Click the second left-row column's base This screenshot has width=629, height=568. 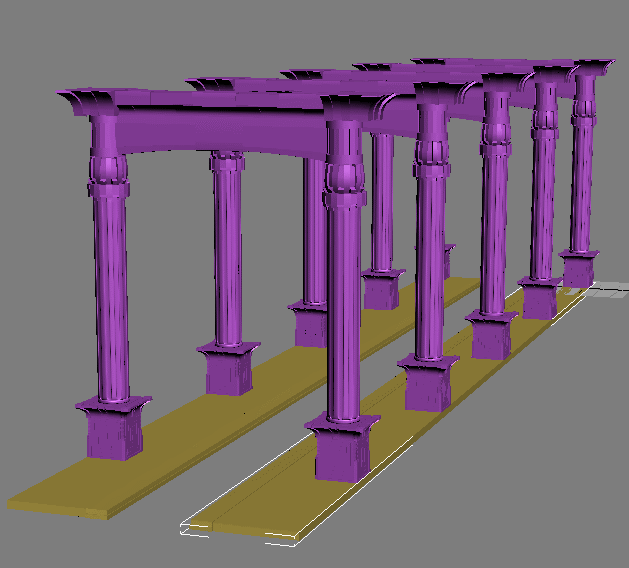[229, 370]
